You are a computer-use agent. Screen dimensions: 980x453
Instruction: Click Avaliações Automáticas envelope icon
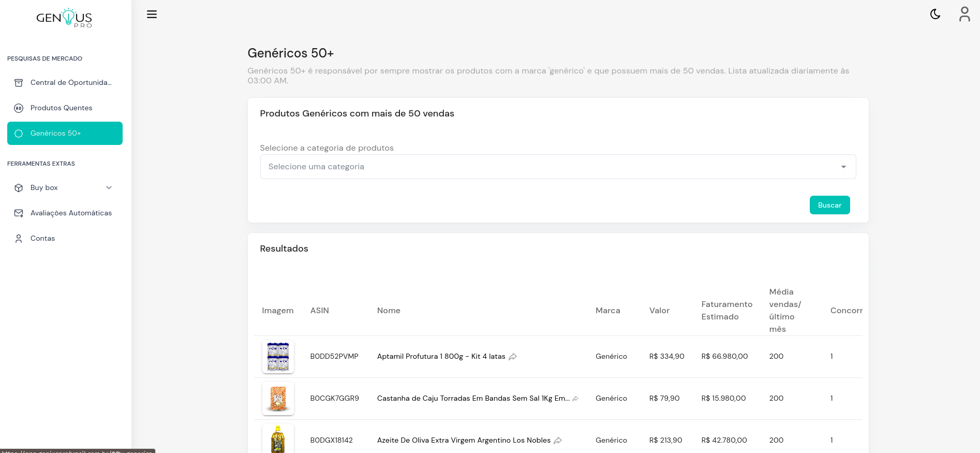19,213
